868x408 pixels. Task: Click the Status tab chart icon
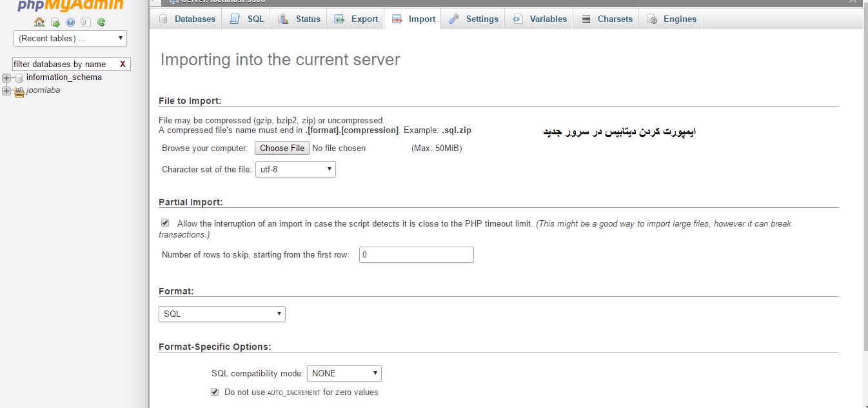tap(284, 19)
